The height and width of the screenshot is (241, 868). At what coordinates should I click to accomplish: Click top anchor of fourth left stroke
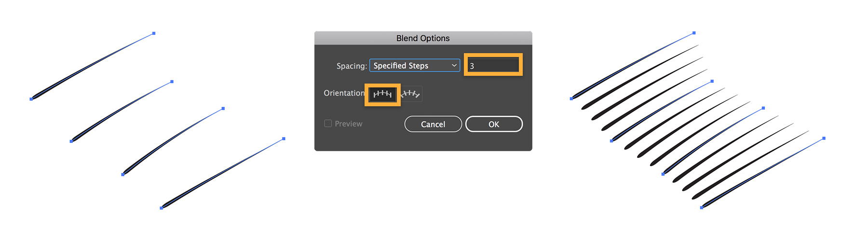284,139
